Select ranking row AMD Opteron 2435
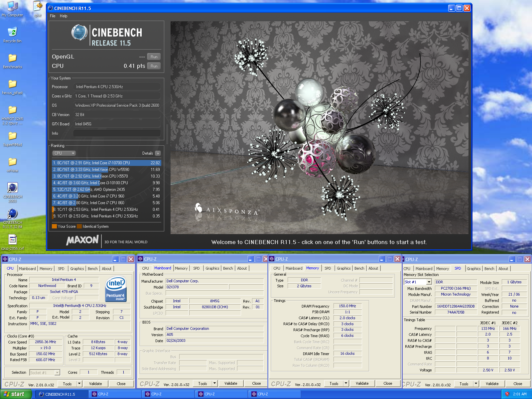 106,190
